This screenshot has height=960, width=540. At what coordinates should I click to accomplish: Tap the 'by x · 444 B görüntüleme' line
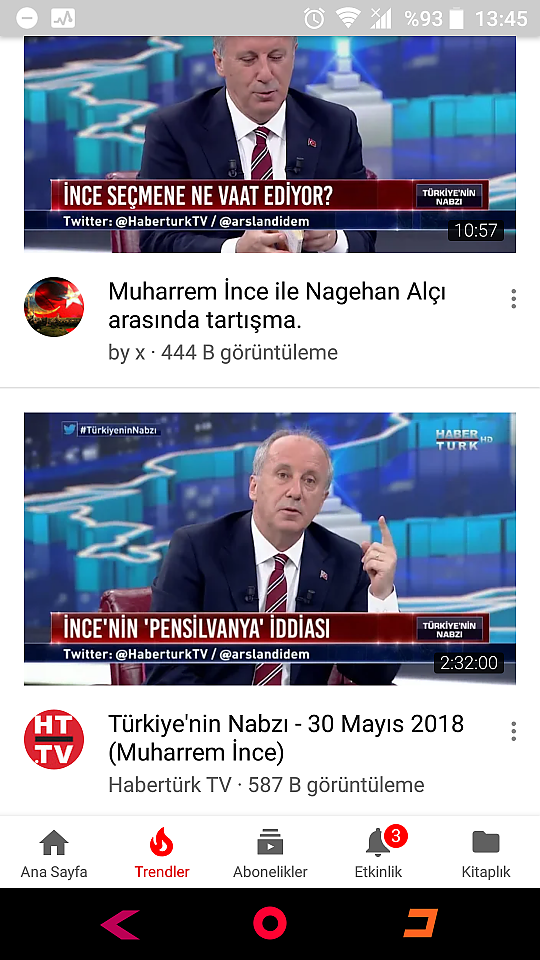223,353
